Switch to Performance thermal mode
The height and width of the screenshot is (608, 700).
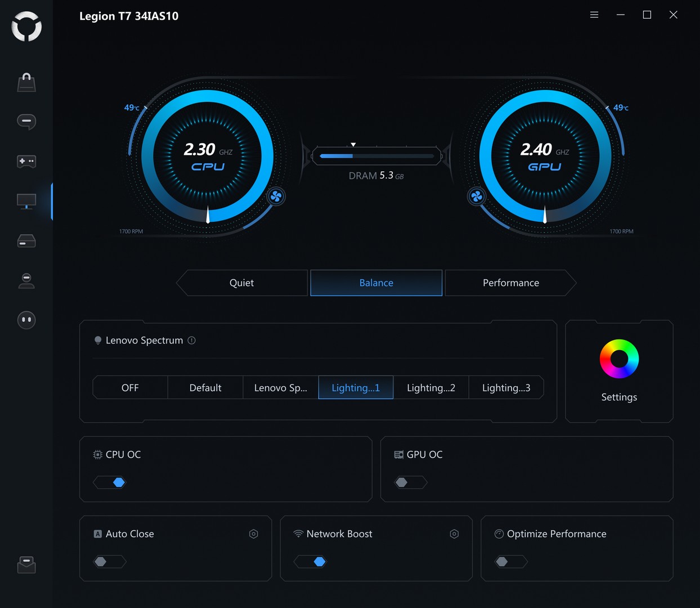[511, 283]
